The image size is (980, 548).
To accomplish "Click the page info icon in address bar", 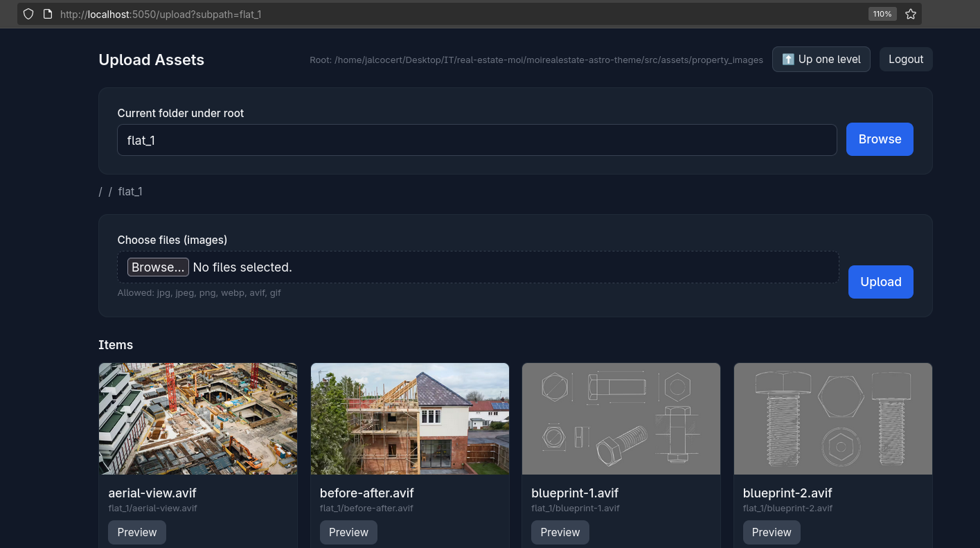I will coord(48,14).
